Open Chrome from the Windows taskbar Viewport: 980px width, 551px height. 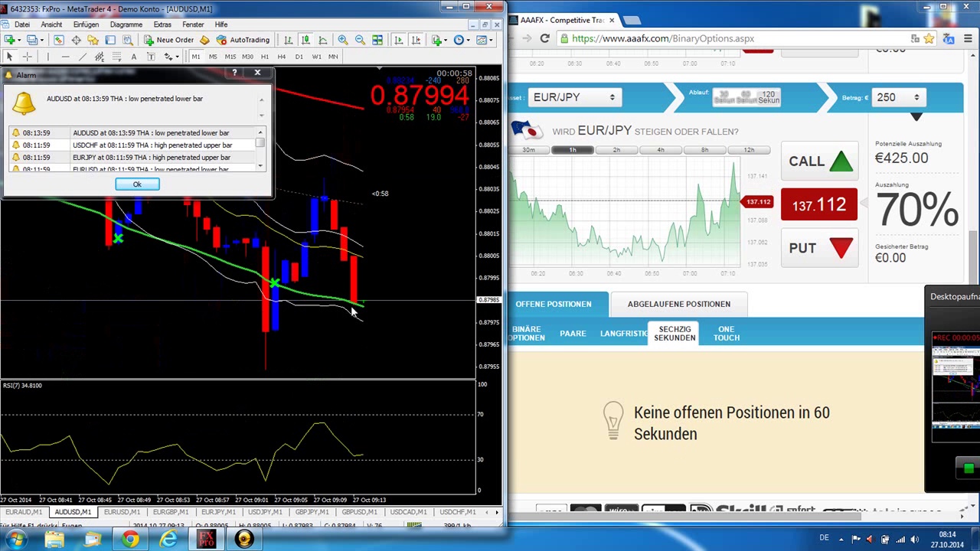click(130, 540)
